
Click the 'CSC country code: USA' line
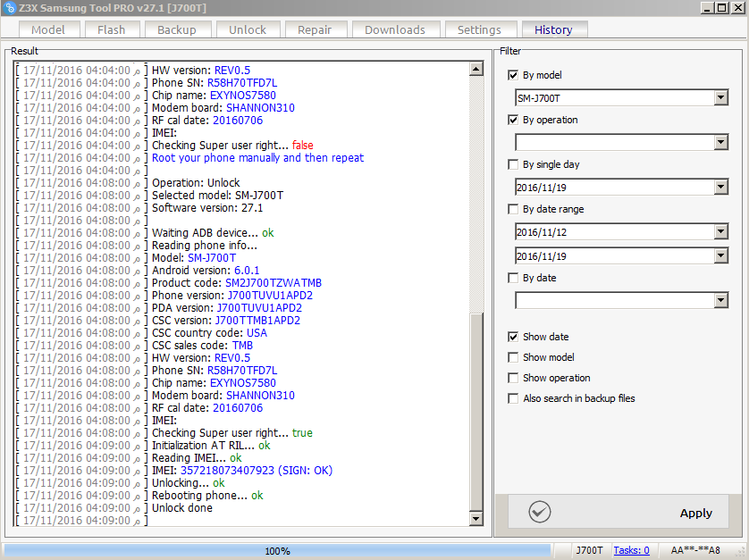pos(209,333)
